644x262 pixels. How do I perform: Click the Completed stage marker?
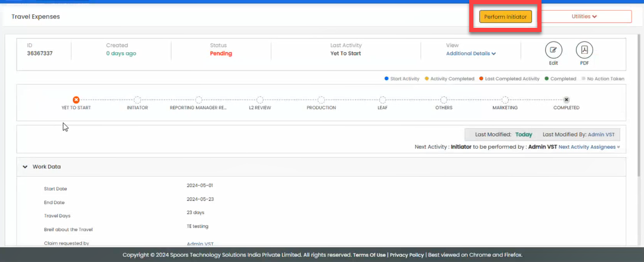(x=566, y=100)
